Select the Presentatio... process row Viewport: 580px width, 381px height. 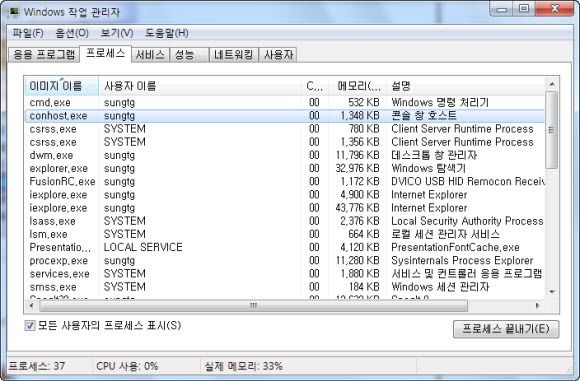[x=284, y=247]
